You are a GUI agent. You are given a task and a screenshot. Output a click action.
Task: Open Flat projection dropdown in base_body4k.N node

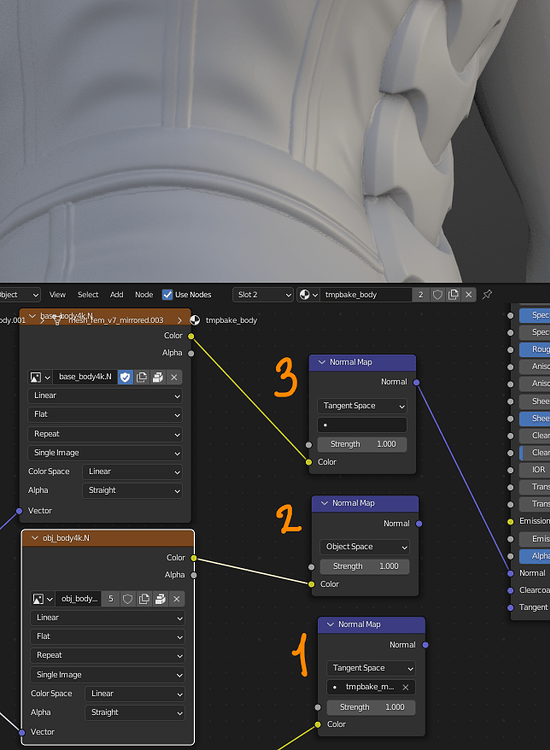pyautogui.click(x=105, y=415)
